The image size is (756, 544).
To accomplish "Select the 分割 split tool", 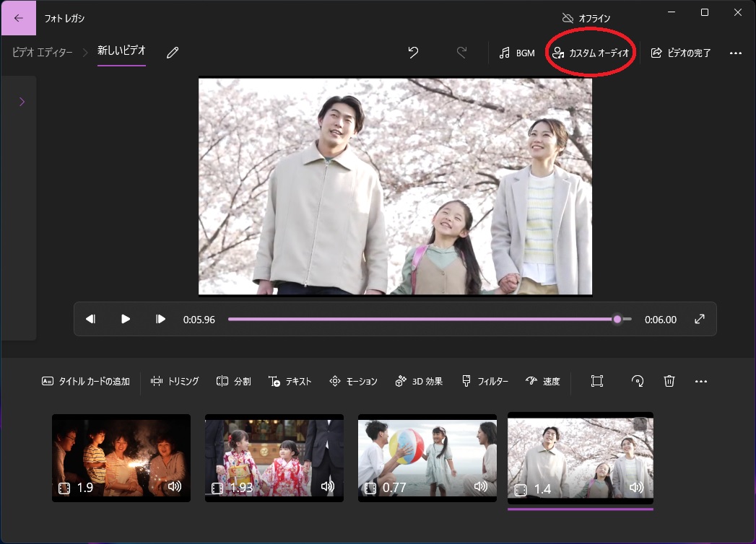I will click(233, 382).
